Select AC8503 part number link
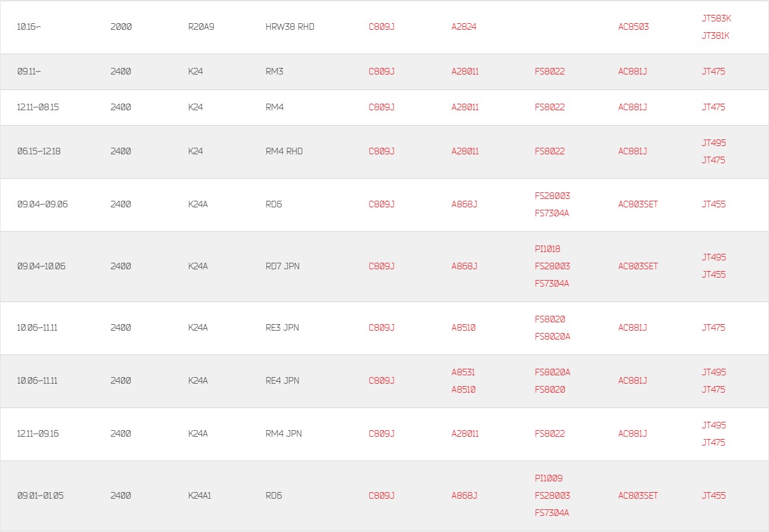769x532 pixels. [633, 27]
